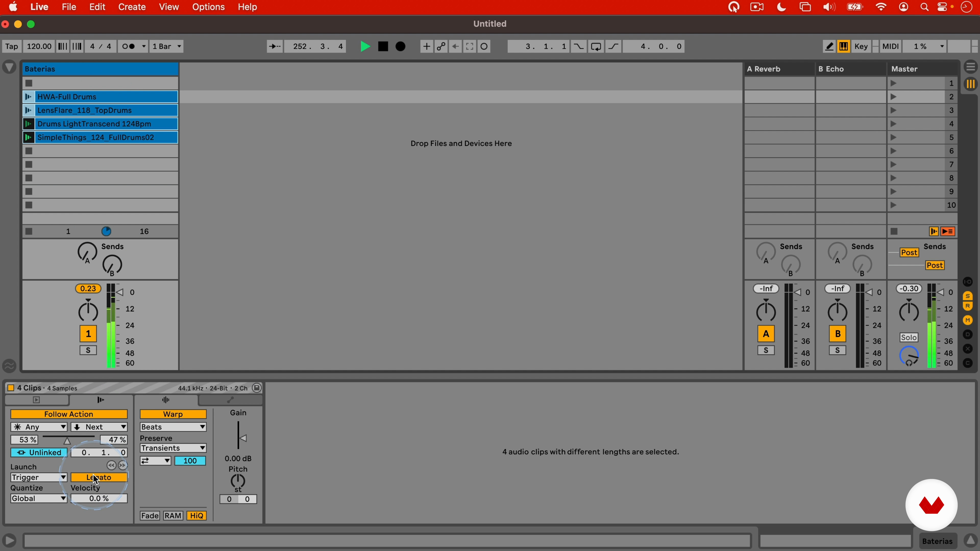Open the clip Launch tab
The height and width of the screenshot is (551, 980).
pos(101,400)
